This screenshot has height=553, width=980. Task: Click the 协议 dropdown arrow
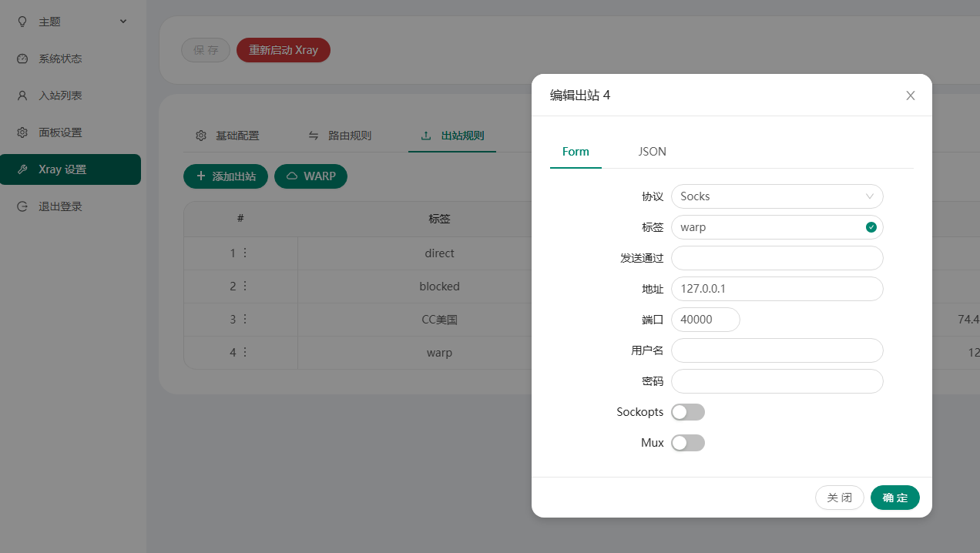tap(870, 196)
